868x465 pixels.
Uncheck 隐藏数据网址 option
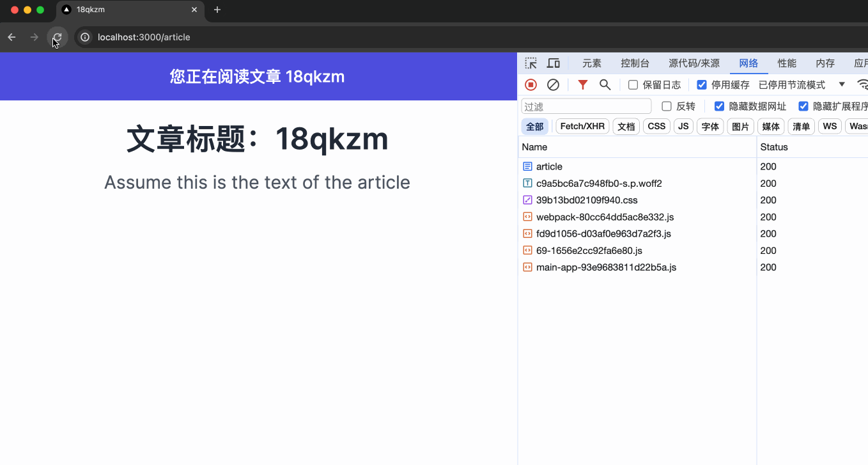click(x=719, y=106)
